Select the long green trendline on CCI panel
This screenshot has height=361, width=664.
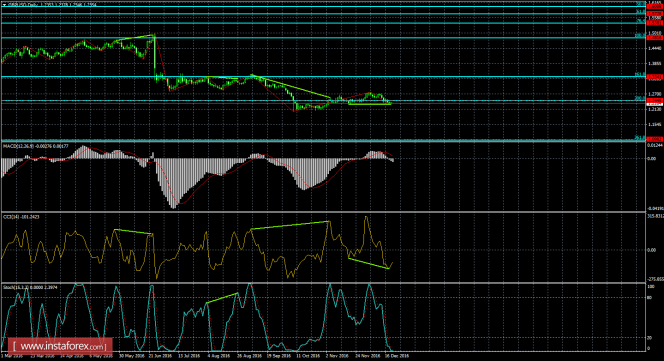click(290, 225)
